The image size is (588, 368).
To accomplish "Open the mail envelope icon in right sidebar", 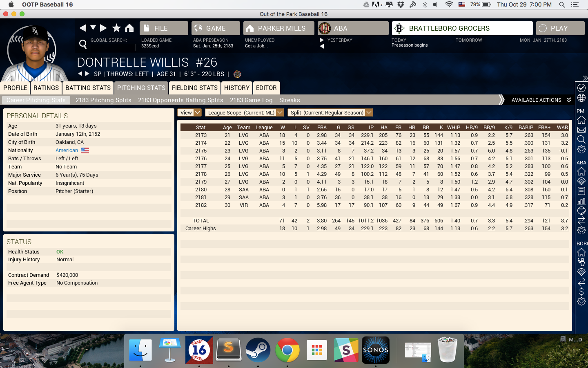I will (x=581, y=130).
